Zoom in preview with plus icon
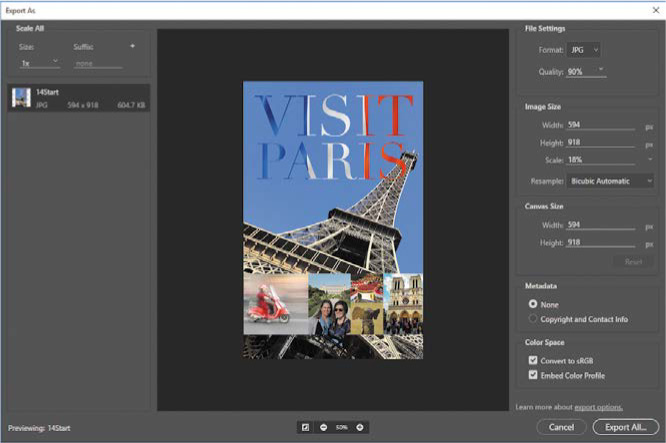The height and width of the screenshot is (443, 666). 360,427
